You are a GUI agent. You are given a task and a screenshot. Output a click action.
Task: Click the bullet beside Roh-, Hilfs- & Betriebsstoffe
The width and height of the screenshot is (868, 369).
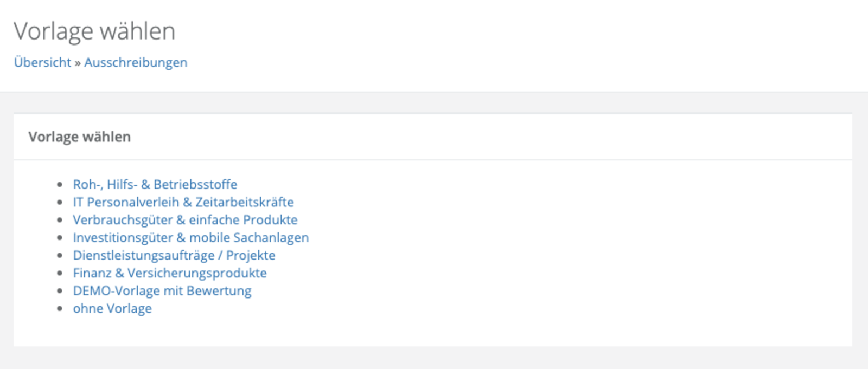(x=60, y=185)
